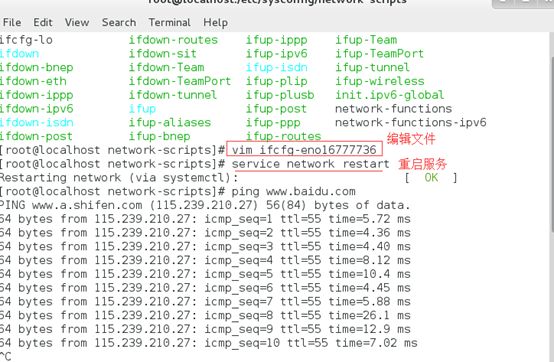
Task: Open the Edit menu
Action: point(43,23)
